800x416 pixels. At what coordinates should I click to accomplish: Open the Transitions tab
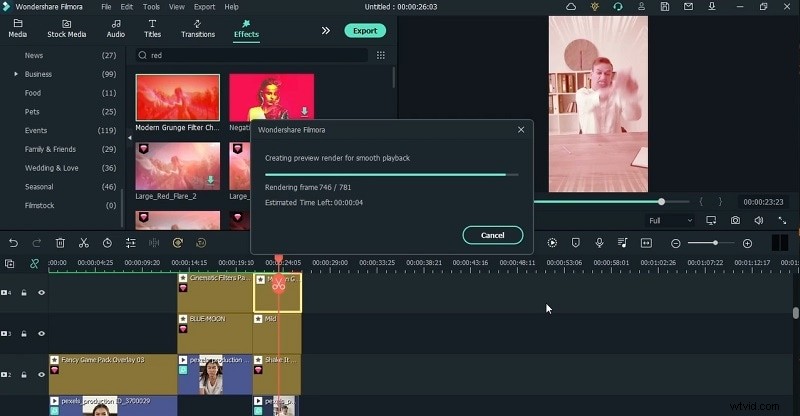click(198, 29)
